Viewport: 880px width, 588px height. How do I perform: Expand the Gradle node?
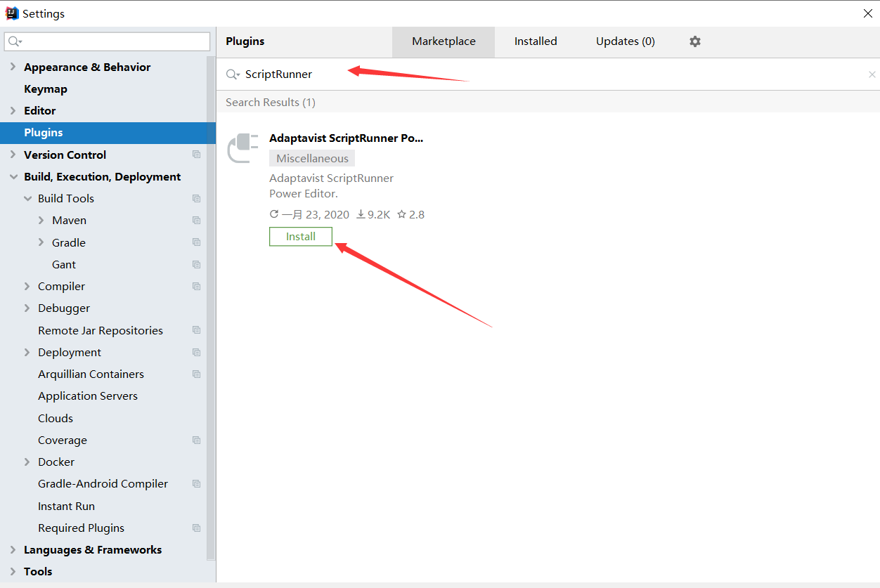point(41,242)
